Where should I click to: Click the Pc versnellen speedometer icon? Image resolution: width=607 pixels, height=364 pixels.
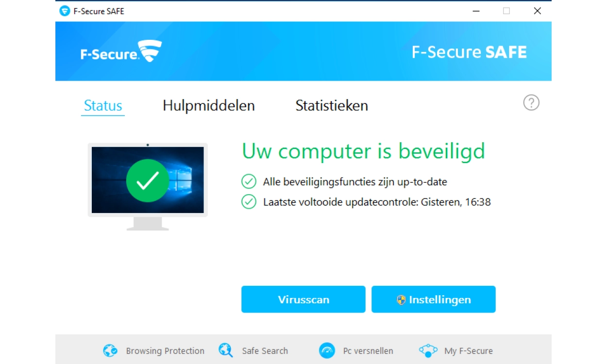tap(327, 350)
